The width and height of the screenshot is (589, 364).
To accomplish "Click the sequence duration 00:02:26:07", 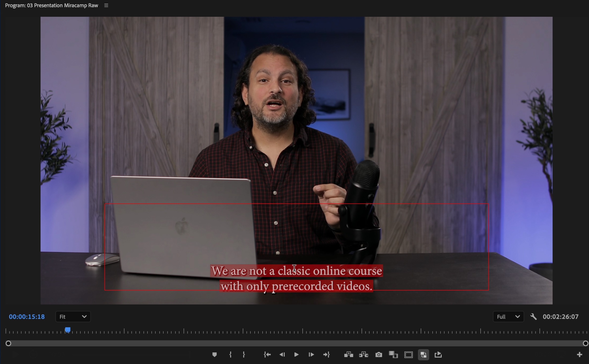I will point(561,317).
